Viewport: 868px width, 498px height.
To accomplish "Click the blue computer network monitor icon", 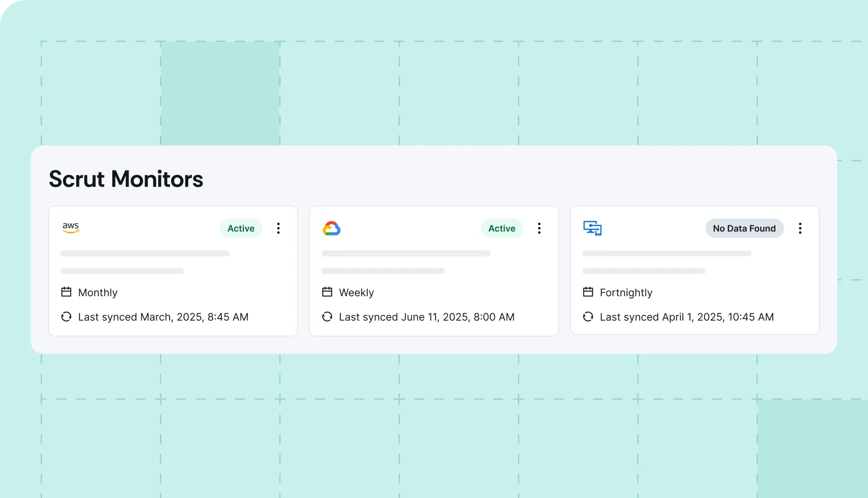I will click(x=592, y=228).
